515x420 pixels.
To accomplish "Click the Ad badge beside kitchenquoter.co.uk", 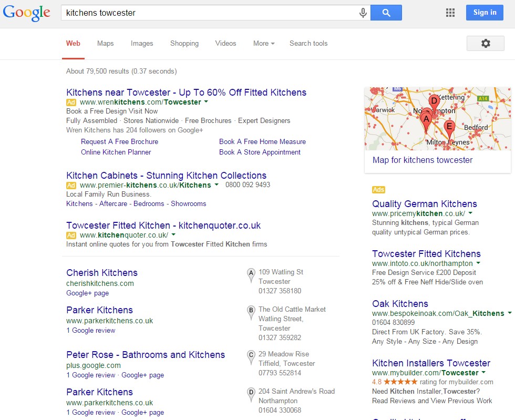I will [x=71, y=235].
